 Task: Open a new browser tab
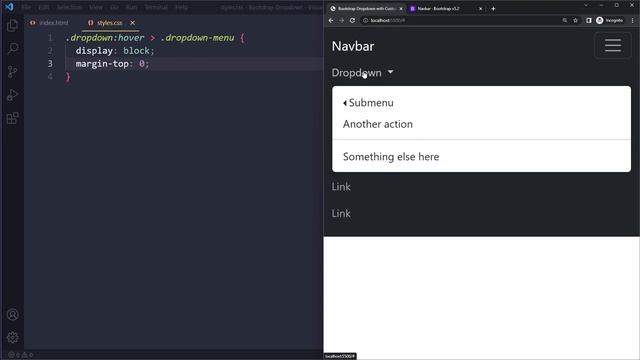(x=493, y=8)
